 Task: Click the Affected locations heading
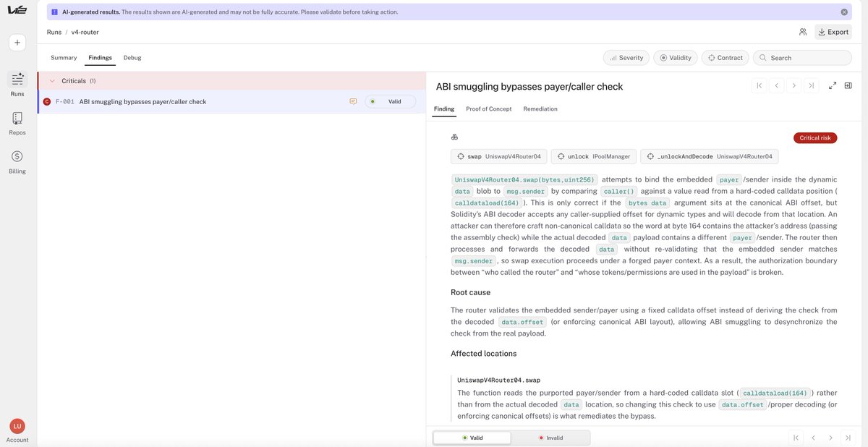[x=484, y=354]
